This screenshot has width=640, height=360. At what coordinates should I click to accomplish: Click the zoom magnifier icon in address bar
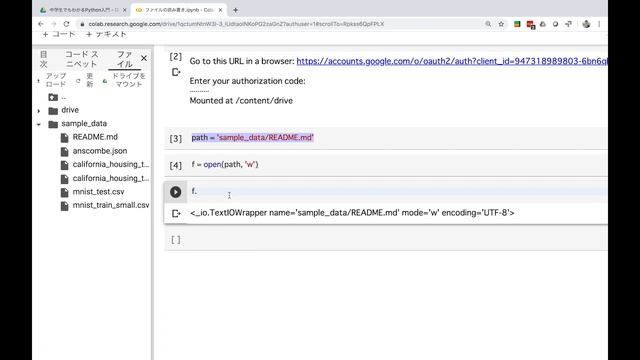pyautogui.click(x=488, y=24)
